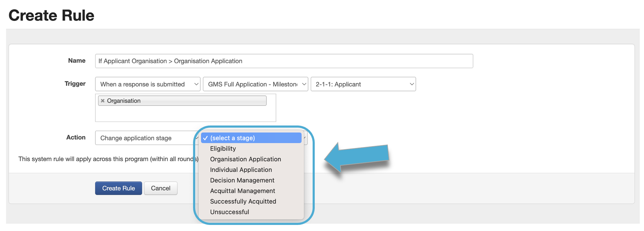Open the '2-1-1: Applicant' question dropdown
The width and height of the screenshot is (644, 231).
coord(363,84)
